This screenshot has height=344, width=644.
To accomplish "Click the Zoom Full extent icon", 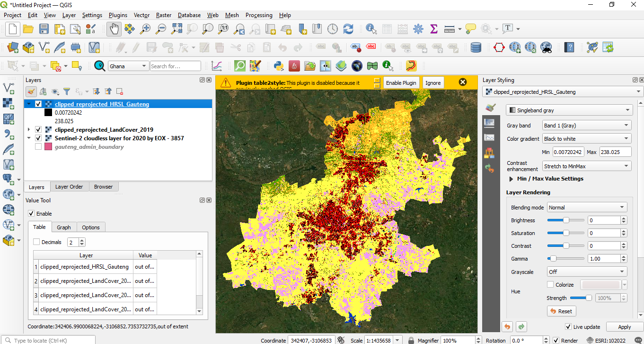I will pos(176,29).
